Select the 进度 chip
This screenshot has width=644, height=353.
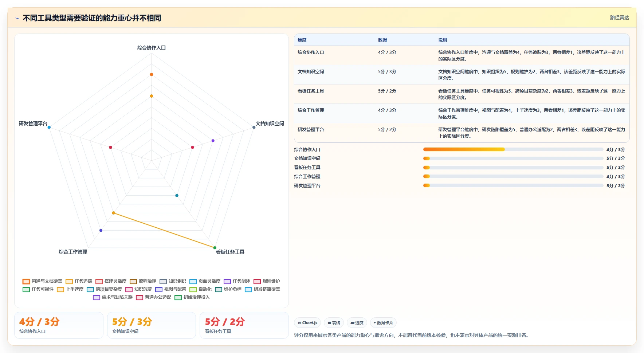357,323
